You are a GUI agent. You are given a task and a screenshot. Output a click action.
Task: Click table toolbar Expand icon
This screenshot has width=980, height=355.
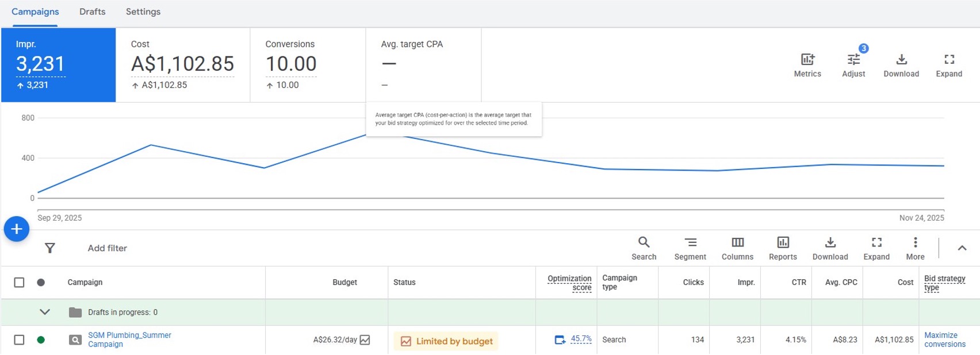pyautogui.click(x=876, y=242)
